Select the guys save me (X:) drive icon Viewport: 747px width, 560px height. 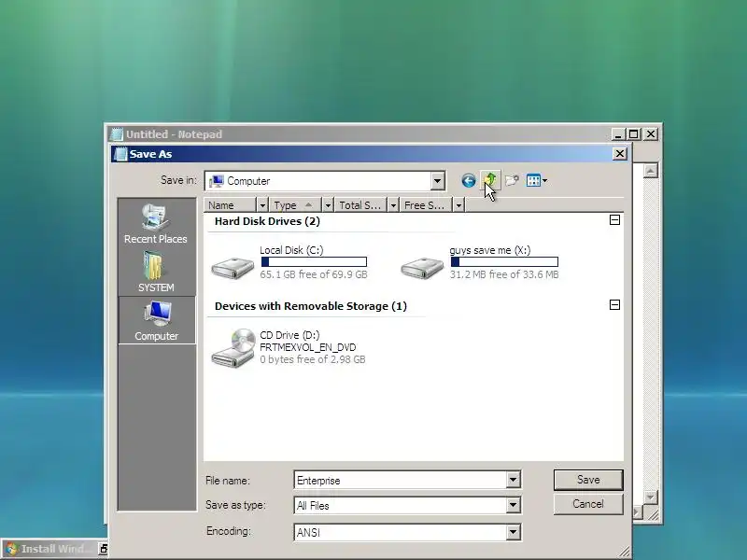click(422, 268)
